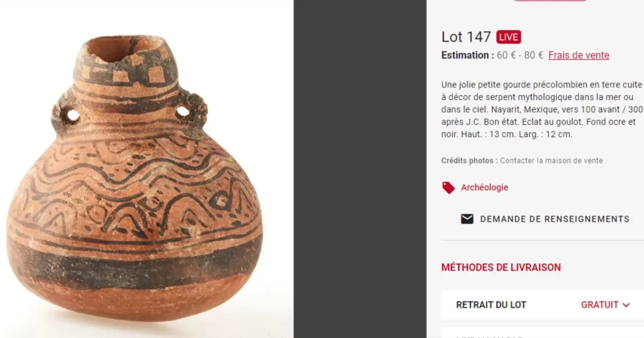Click the envelope icon for inquiries
644x338 pixels.
[467, 219]
